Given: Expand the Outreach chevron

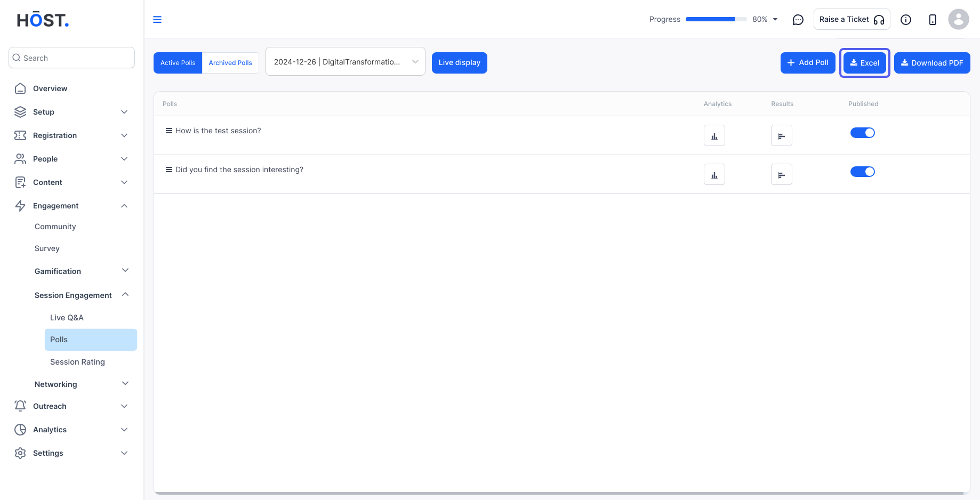Looking at the screenshot, I should pos(124,406).
